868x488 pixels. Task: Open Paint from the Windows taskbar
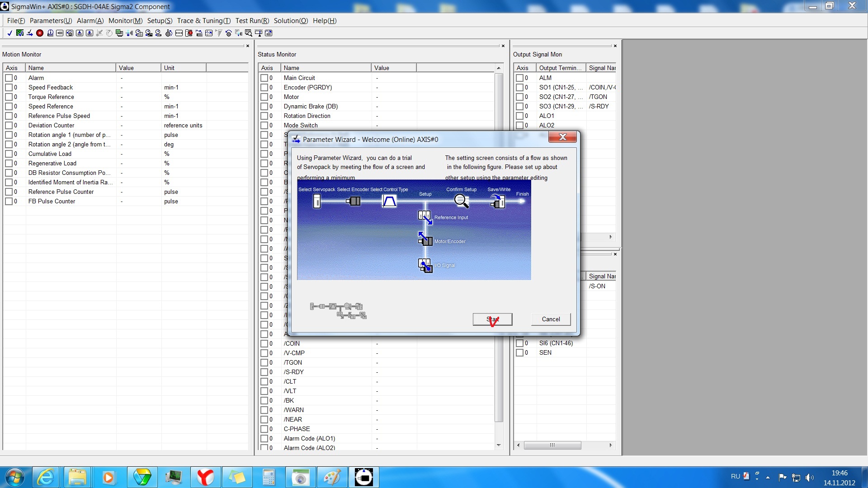coord(332,477)
